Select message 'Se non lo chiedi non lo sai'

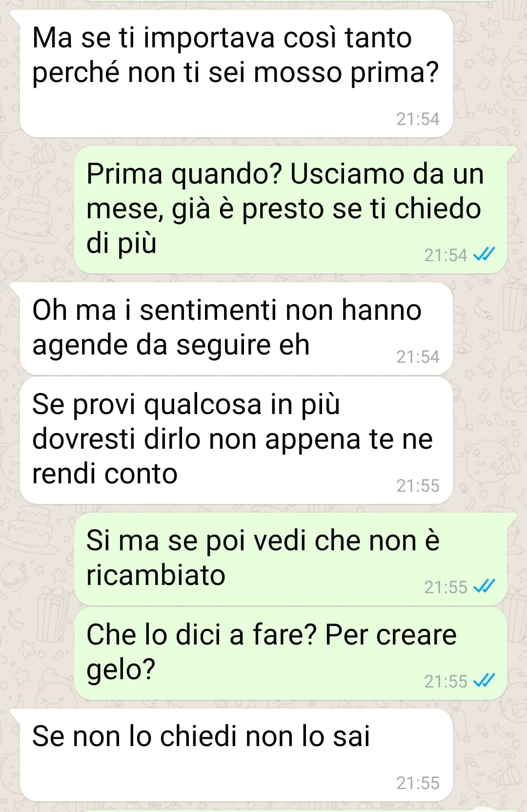point(236,755)
